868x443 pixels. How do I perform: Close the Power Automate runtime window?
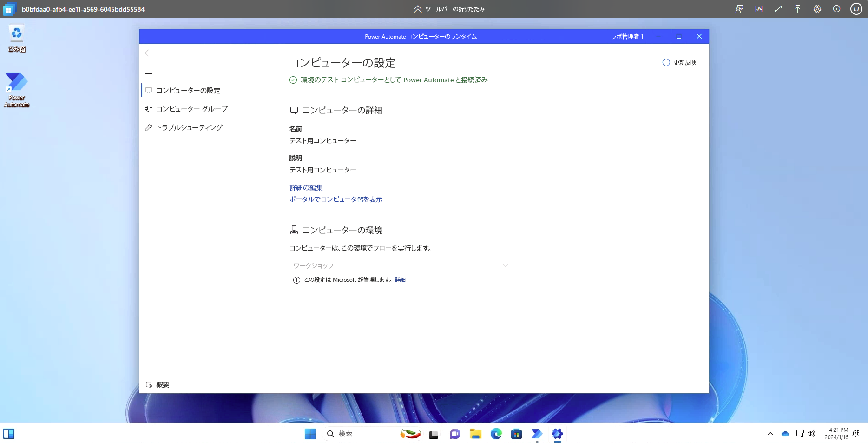699,36
